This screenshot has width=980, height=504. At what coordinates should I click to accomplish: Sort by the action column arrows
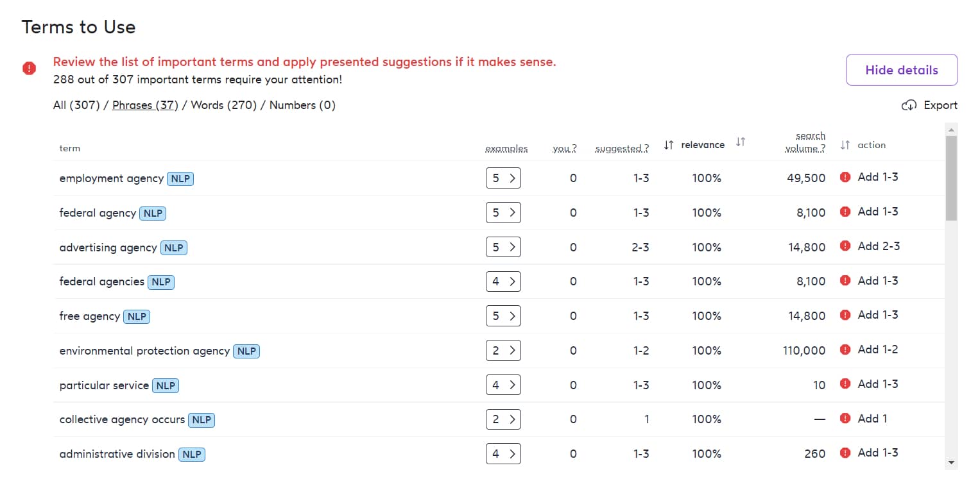tap(845, 145)
